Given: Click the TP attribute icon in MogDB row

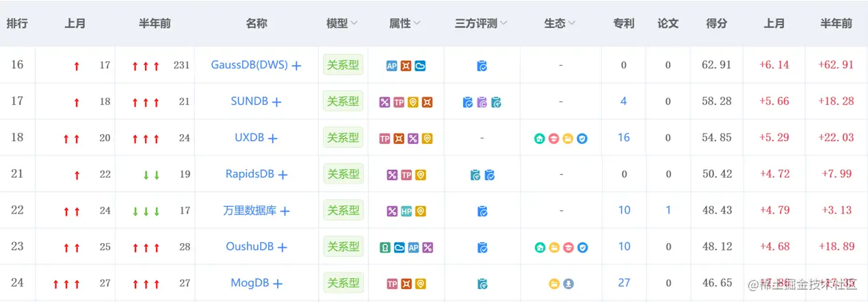Looking at the screenshot, I should coord(392,284).
